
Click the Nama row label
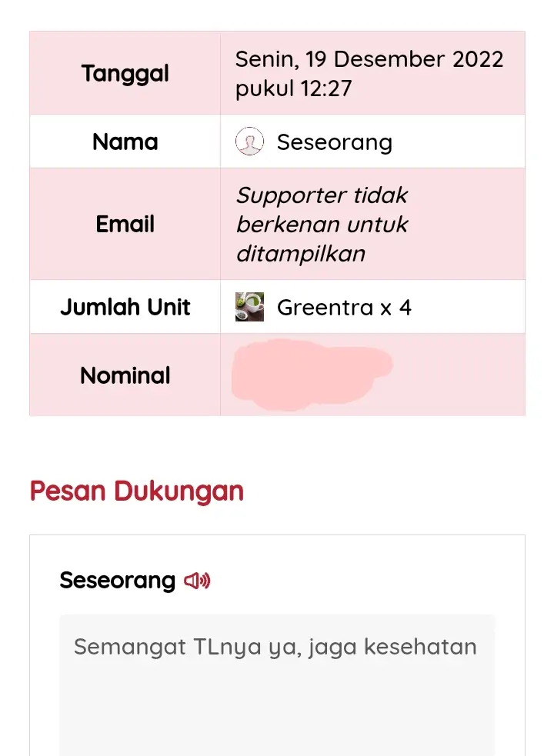pos(125,142)
